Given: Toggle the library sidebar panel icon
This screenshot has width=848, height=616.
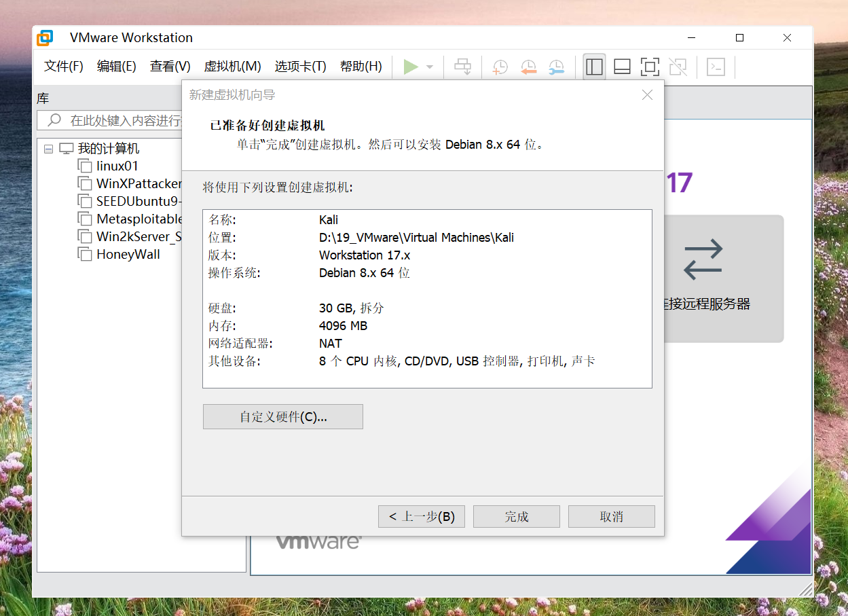Looking at the screenshot, I should point(593,66).
